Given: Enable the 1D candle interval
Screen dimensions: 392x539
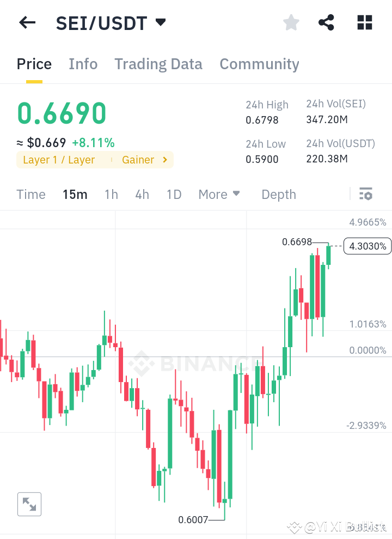Looking at the screenshot, I should (x=174, y=194).
